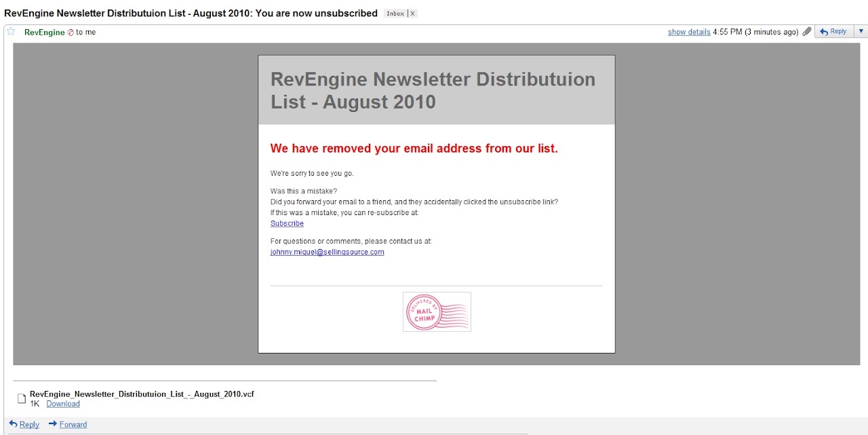Click the paperclip attachment icon
The height and width of the screenshot is (435, 868).
[x=806, y=32]
